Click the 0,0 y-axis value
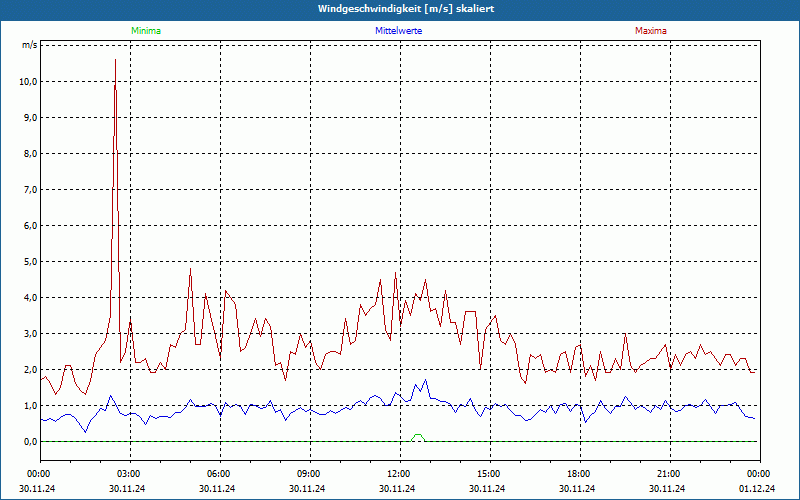Viewport: 800px width, 500px height. pos(31,442)
